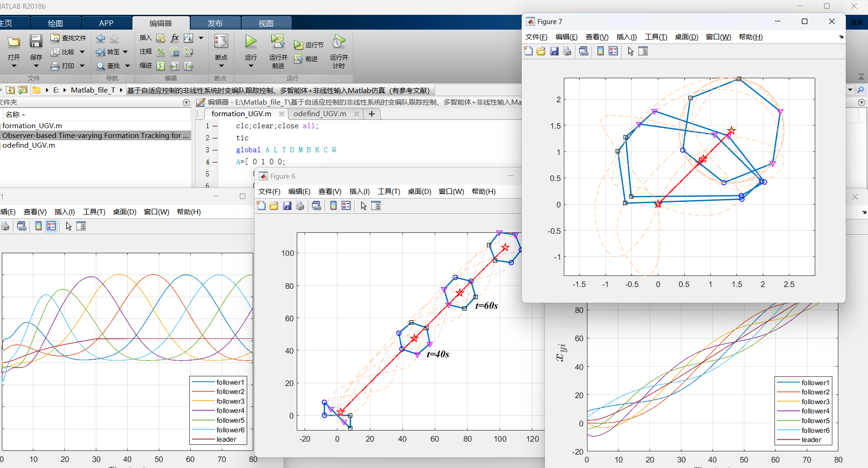Toggle Insert Legend in Figure 7 toolbar

613,51
